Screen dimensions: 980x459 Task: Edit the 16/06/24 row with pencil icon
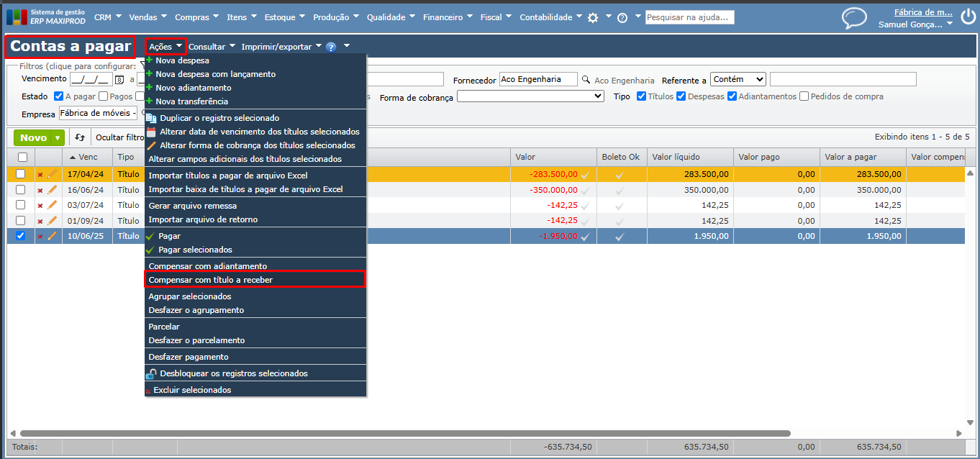(x=52, y=190)
